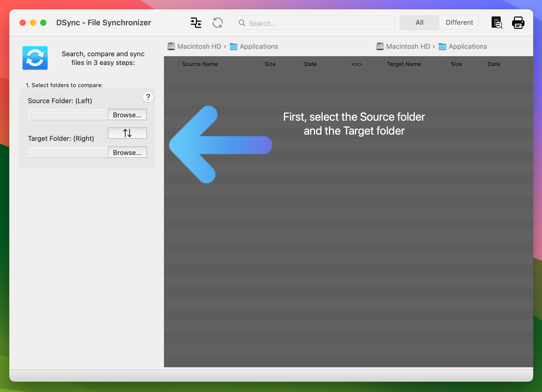The height and width of the screenshot is (392, 542).
Task: Open the report/log icon in the toolbar
Action: pos(496,23)
